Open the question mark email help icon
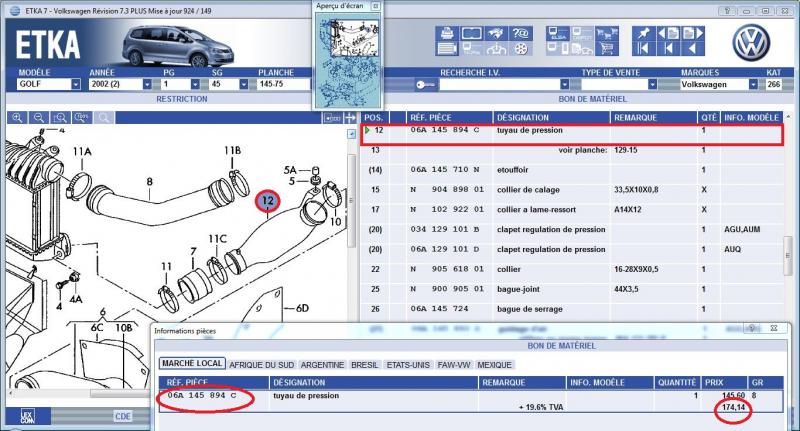 click(x=520, y=34)
